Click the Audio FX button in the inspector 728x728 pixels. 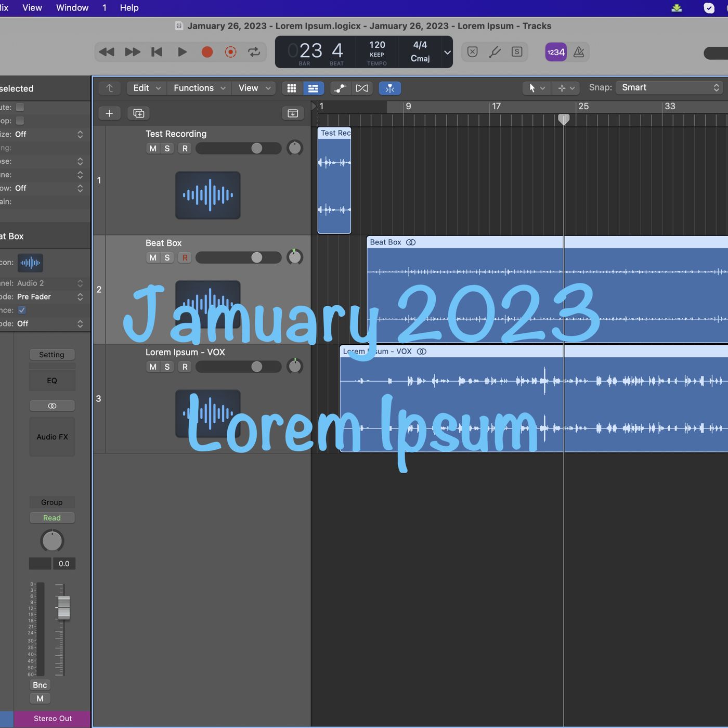pyautogui.click(x=52, y=437)
